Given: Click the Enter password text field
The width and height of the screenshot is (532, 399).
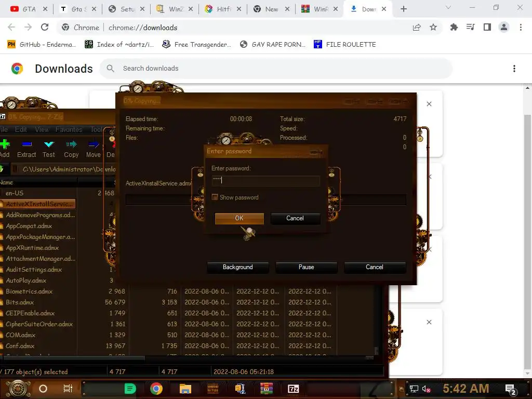Looking at the screenshot, I should point(265,180).
